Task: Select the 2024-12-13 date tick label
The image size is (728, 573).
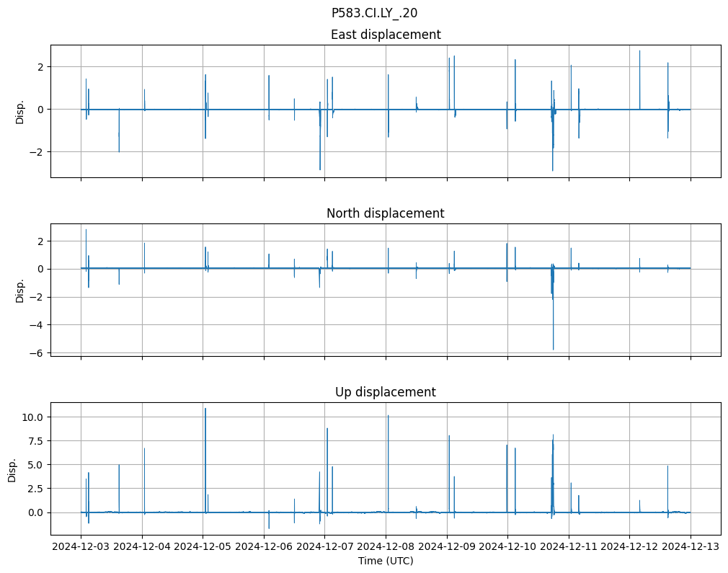Action: [x=691, y=546]
